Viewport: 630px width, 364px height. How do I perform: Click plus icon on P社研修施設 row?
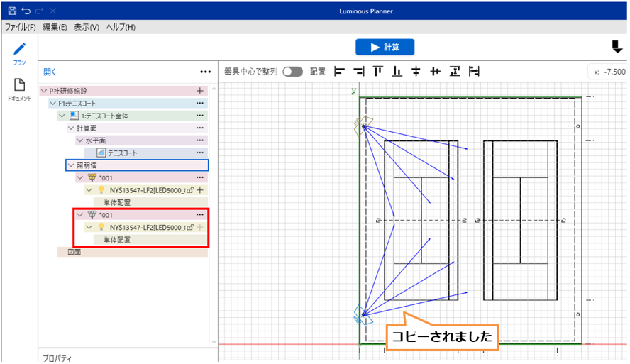(199, 91)
